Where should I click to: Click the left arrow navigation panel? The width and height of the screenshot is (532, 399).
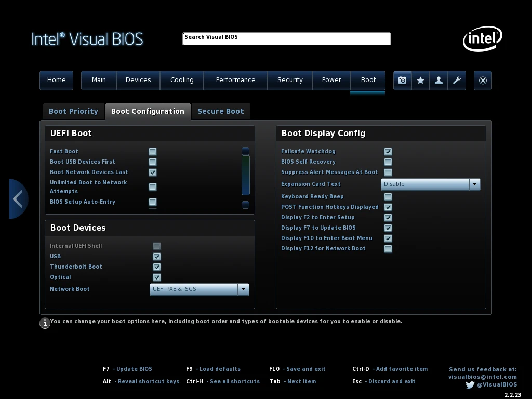[18, 199]
